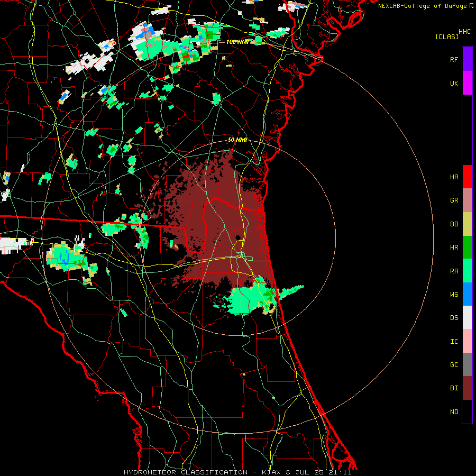Select the BI brown legend swatch
476x476 pixels.
467,388
